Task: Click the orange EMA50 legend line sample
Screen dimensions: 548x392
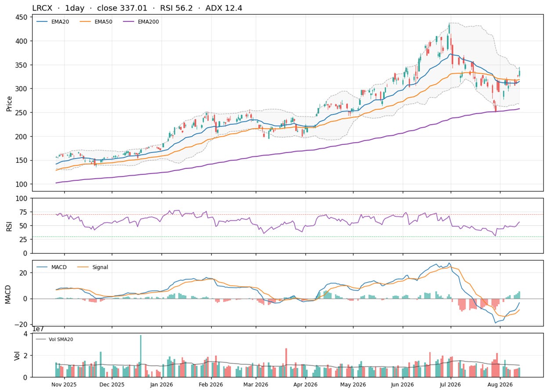Action: (x=86, y=21)
